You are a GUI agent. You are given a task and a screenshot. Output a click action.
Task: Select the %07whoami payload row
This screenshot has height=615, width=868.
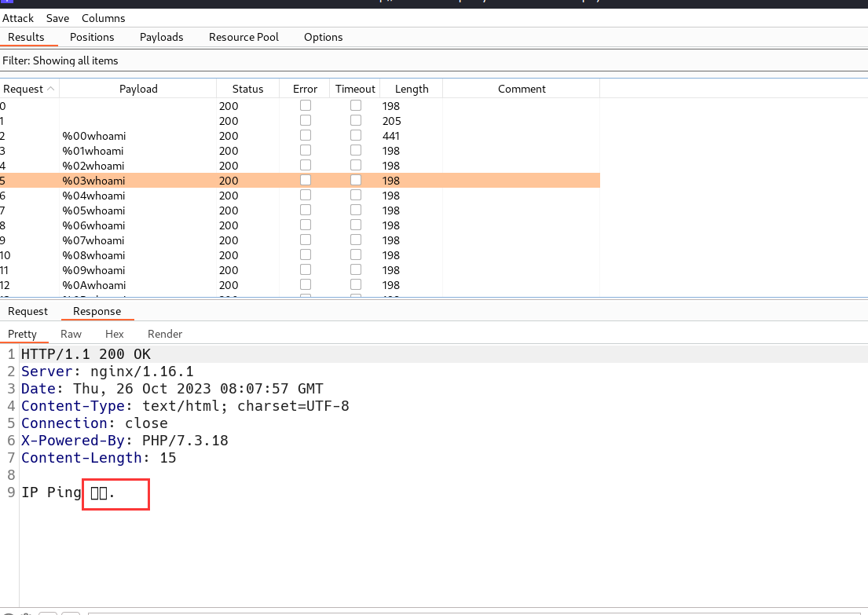[300, 240]
